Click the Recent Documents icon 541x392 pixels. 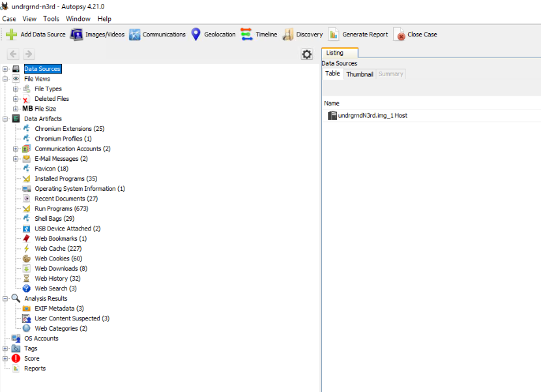point(27,199)
